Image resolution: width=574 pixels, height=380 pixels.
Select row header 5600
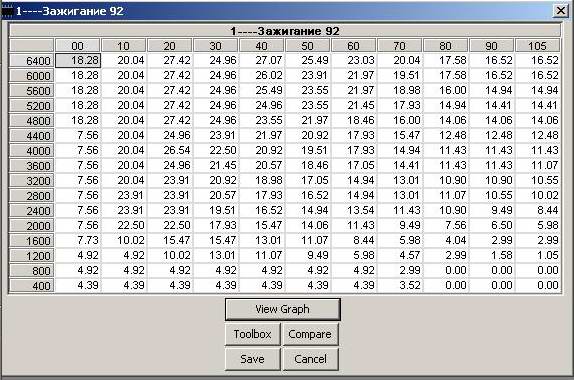point(32,90)
